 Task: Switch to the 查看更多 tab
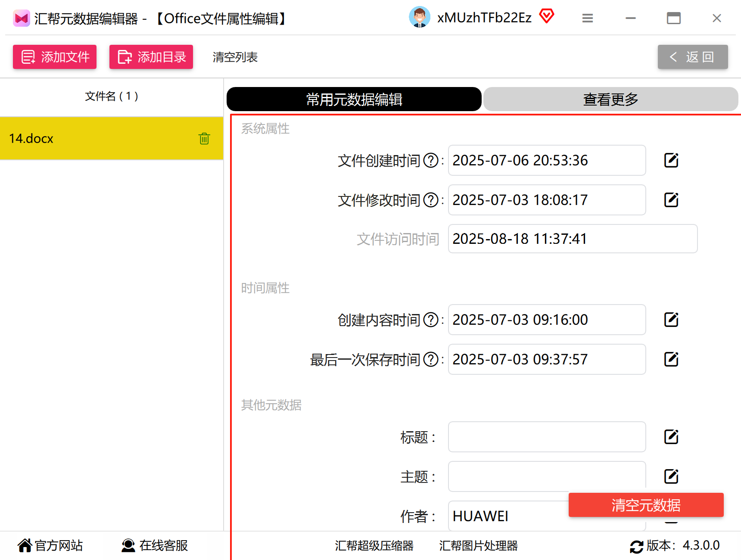point(610,99)
